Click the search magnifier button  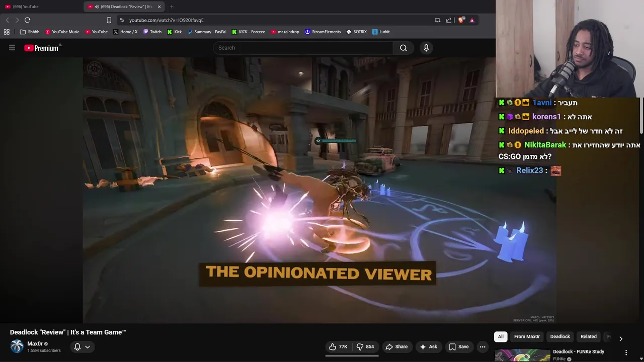[x=403, y=48]
